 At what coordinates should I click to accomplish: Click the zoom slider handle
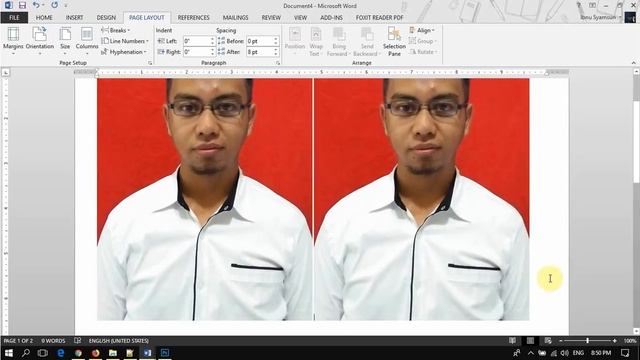coord(588,340)
